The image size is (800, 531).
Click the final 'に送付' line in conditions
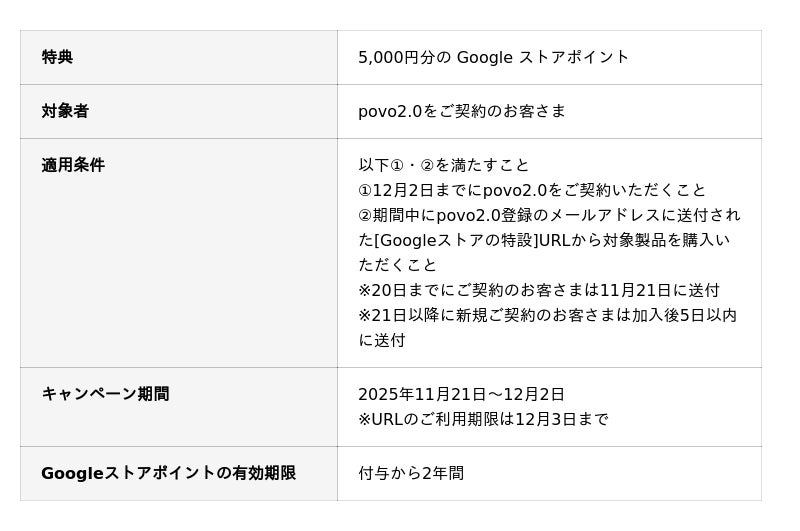(382, 340)
